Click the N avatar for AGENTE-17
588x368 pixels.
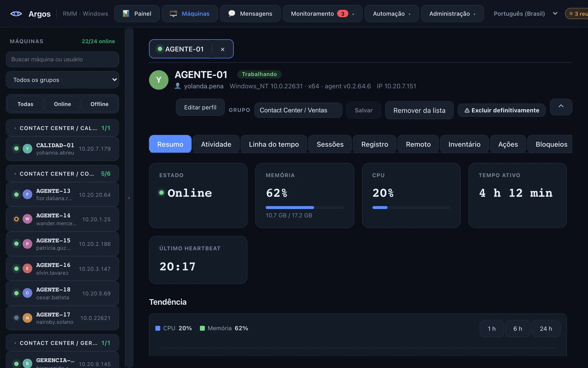(x=27, y=318)
